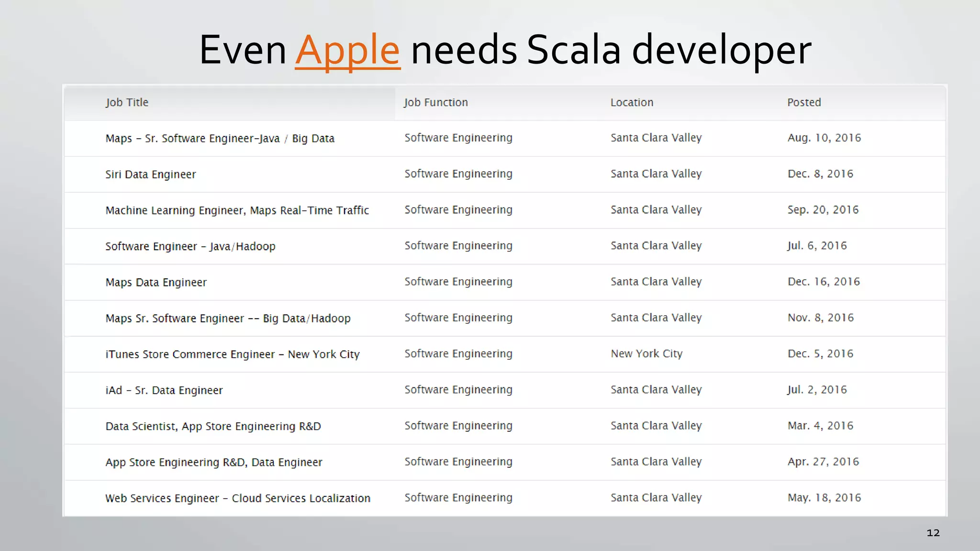
Task: Click Santa Clara Valley in the Data Scientist row
Action: point(656,426)
